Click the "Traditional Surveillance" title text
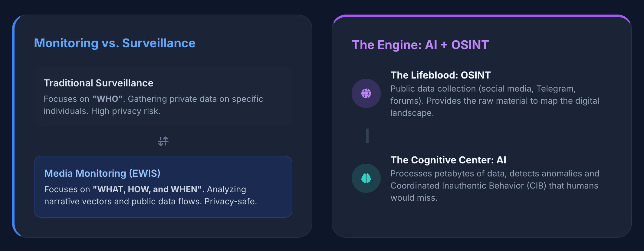The width and height of the screenshot is (644, 251). 98,83
